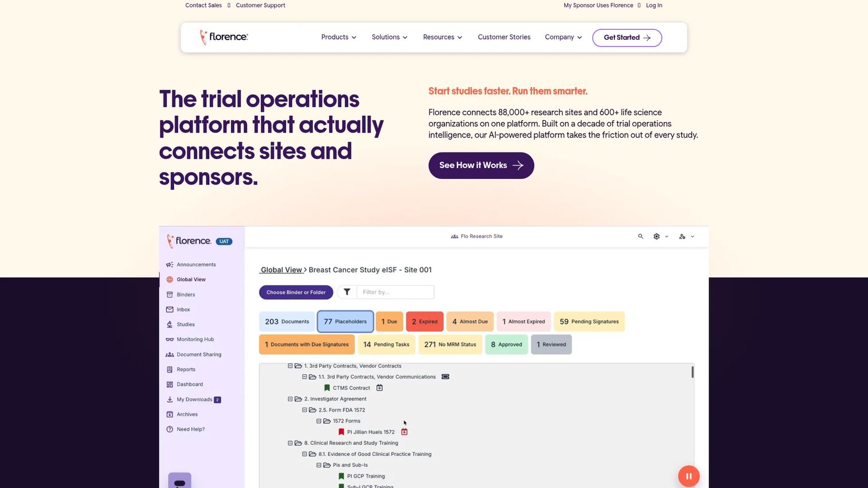Viewport: 868px width, 488px height.
Task: Click the Dashboard grid icon
Action: click(x=170, y=384)
